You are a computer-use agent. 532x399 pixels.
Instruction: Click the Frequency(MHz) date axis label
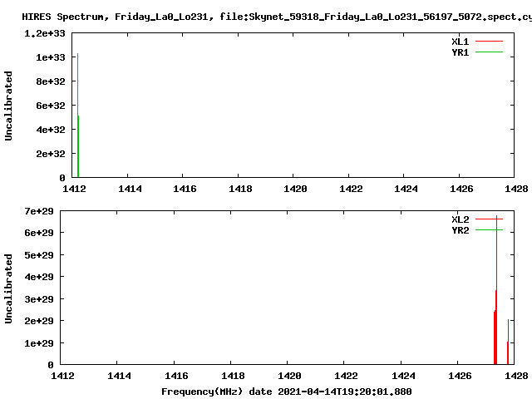coord(286,392)
